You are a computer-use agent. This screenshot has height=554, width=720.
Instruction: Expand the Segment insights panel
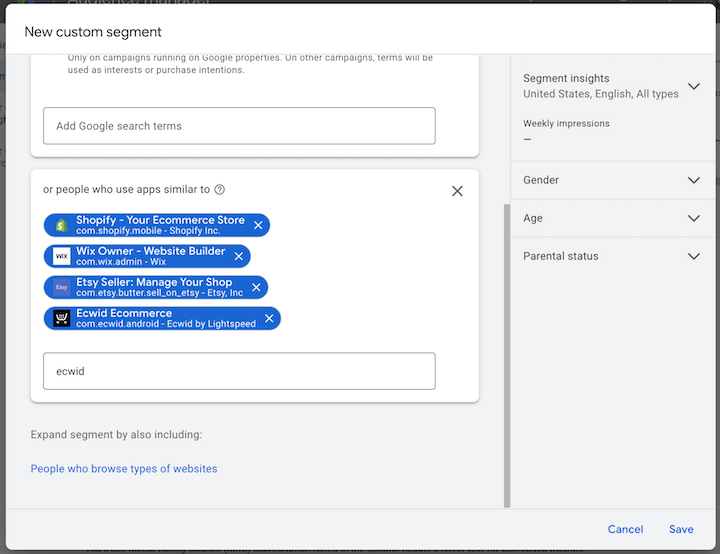tap(694, 86)
